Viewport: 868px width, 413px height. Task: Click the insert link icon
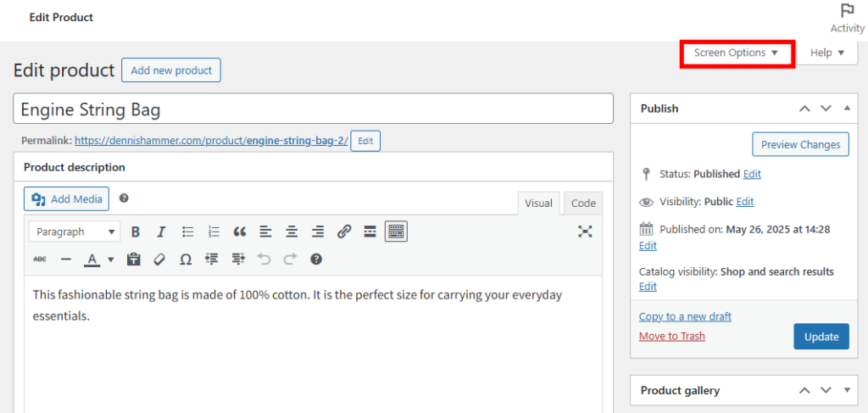point(344,232)
